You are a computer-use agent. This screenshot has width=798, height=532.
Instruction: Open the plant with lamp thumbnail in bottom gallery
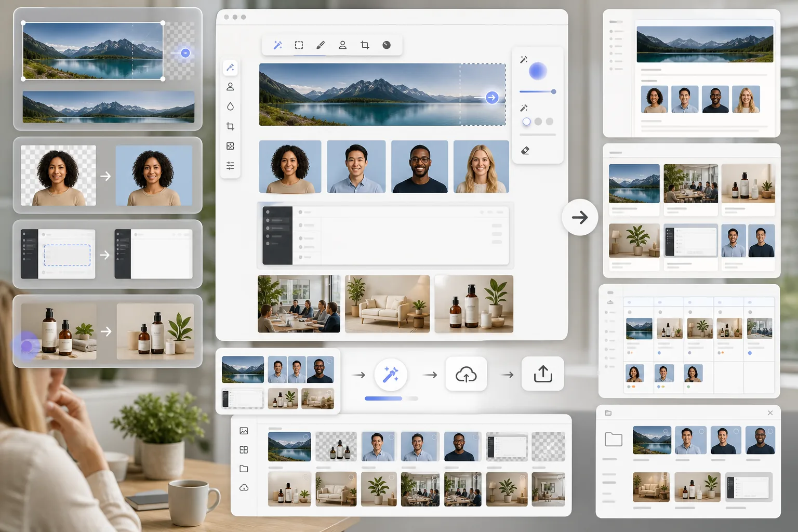[507, 489]
